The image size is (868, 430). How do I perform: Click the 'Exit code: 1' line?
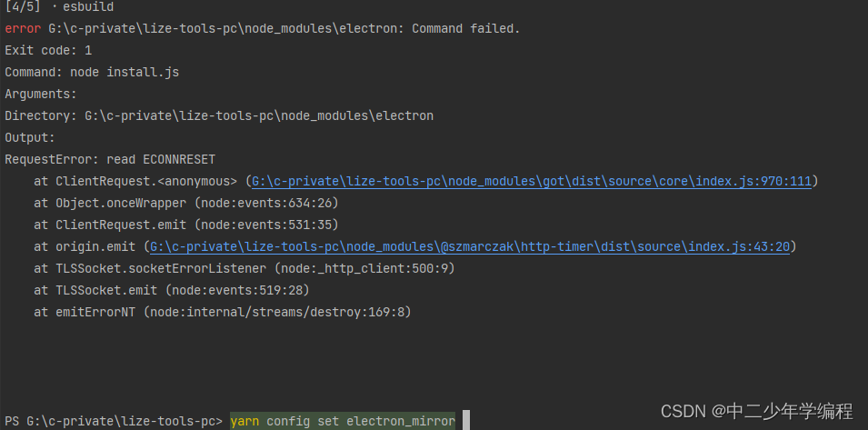48,50
